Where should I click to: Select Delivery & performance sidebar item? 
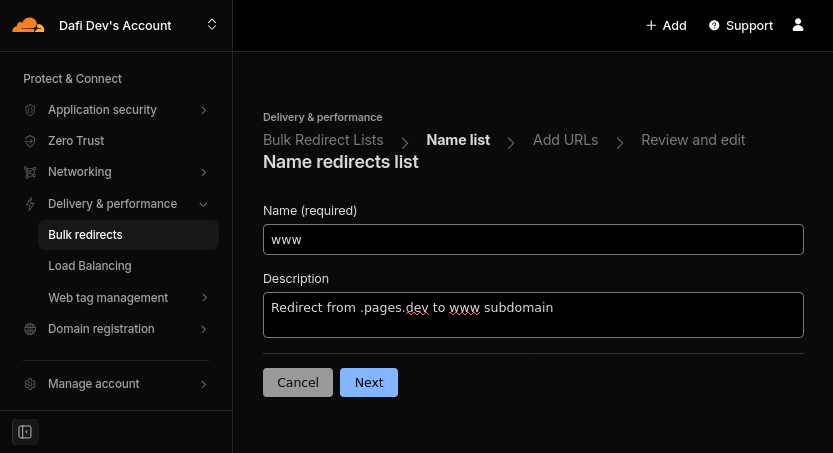coord(113,204)
